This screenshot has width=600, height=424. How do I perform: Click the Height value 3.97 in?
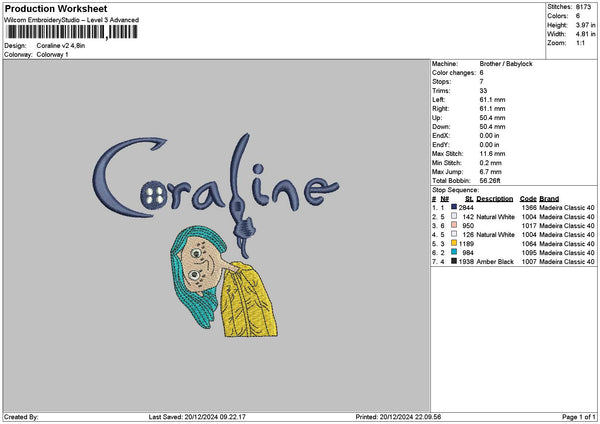pos(586,25)
